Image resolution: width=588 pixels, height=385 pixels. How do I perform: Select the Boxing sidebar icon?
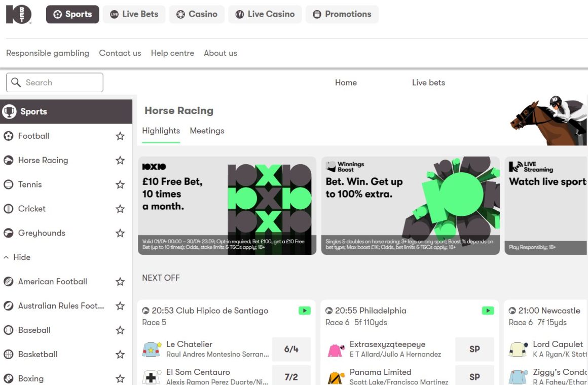pos(8,378)
